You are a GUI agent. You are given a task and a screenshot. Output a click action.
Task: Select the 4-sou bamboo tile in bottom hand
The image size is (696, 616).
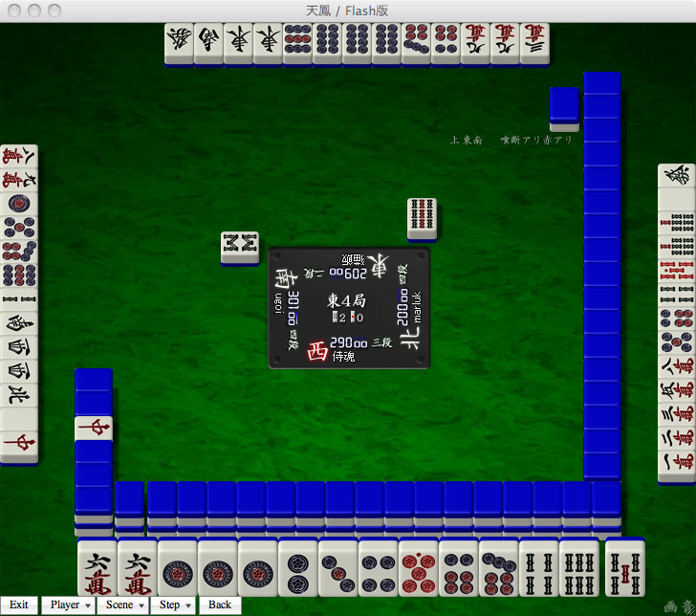click(539, 568)
